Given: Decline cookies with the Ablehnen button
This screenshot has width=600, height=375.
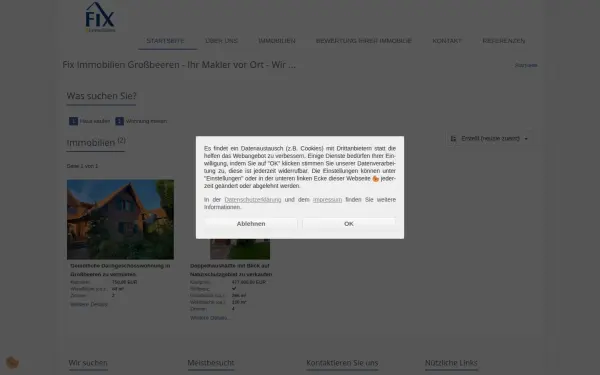Looking at the screenshot, I should point(251,223).
